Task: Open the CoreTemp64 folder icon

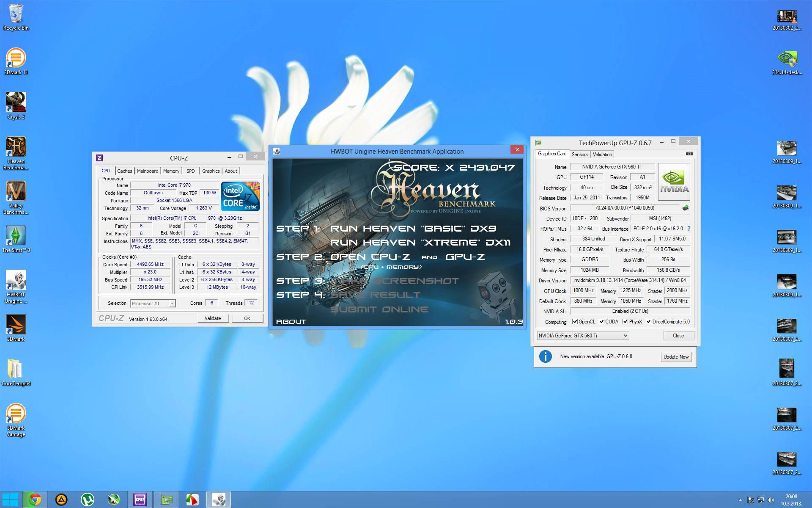Action: point(16,373)
